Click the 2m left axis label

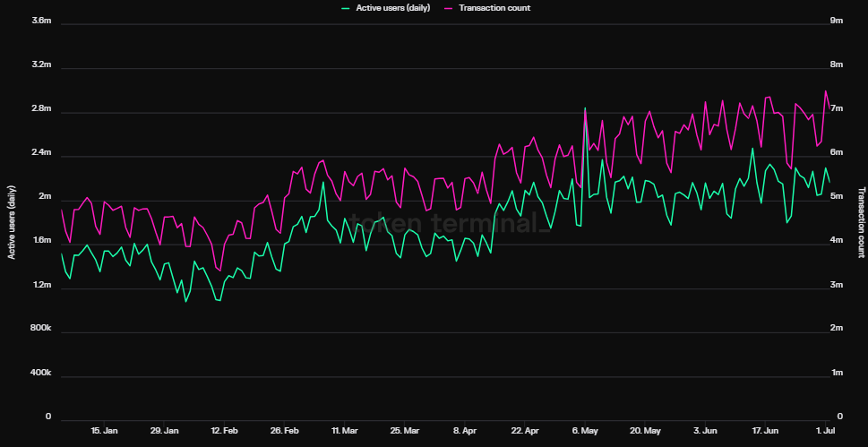[46, 197]
